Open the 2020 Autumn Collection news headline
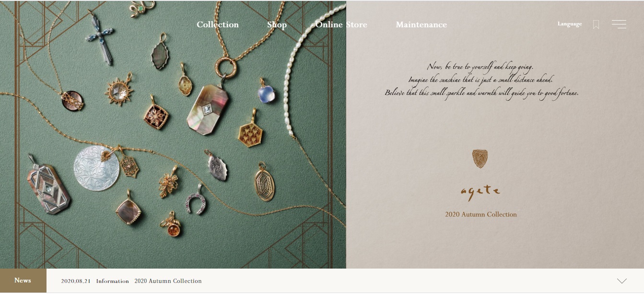The width and height of the screenshot is (644, 294). pyautogui.click(x=168, y=281)
